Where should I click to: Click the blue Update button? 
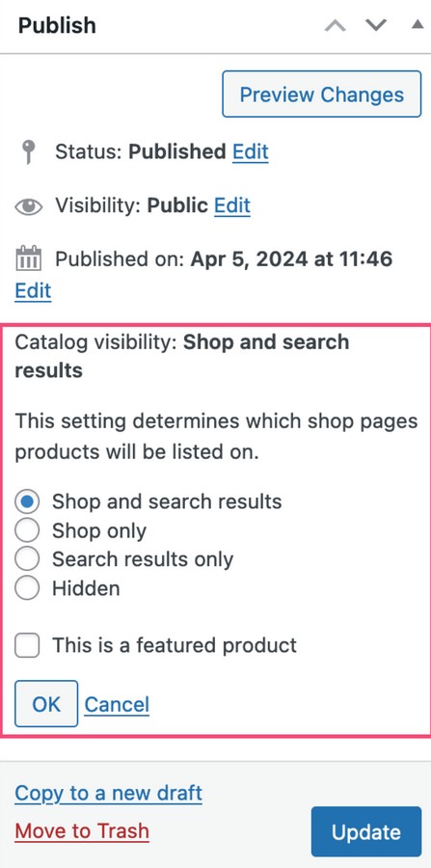click(x=366, y=831)
